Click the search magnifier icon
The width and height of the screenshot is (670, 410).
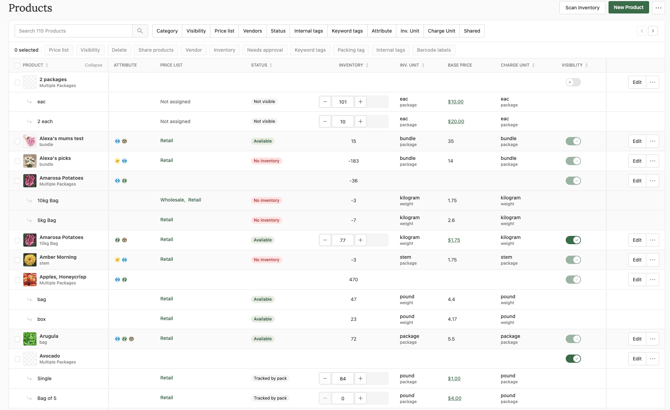point(140,31)
